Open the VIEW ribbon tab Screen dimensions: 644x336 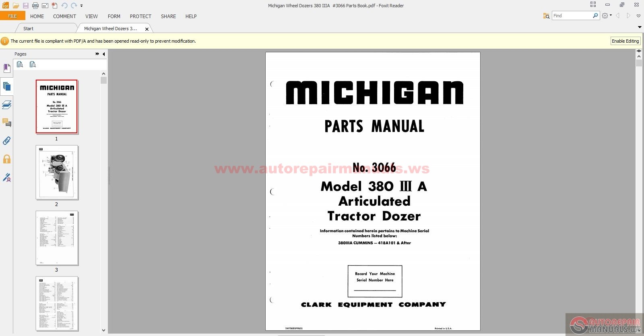click(91, 16)
